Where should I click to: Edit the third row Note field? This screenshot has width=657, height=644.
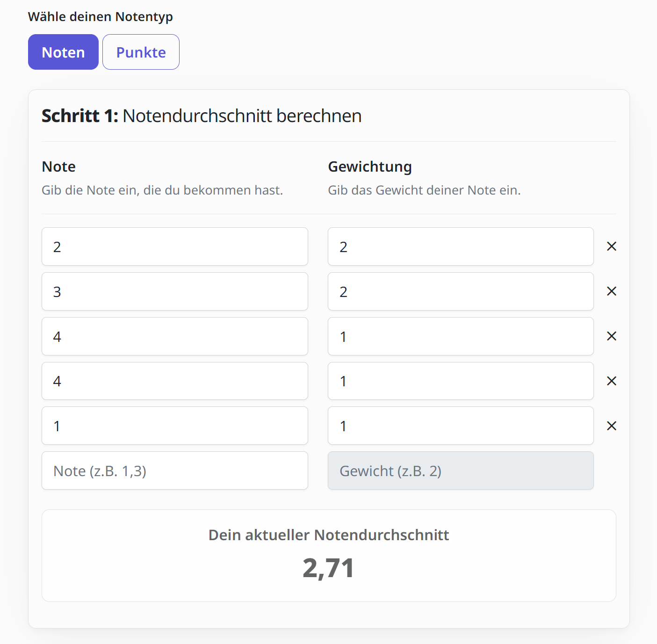tap(174, 336)
